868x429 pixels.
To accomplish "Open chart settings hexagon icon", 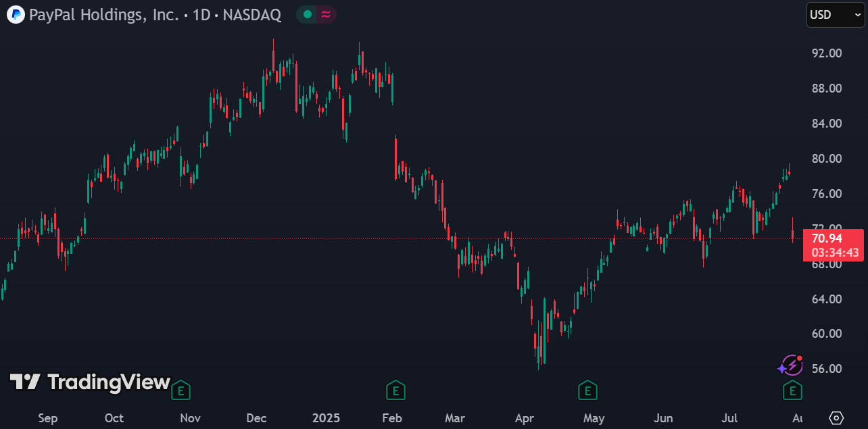I will click(x=836, y=418).
